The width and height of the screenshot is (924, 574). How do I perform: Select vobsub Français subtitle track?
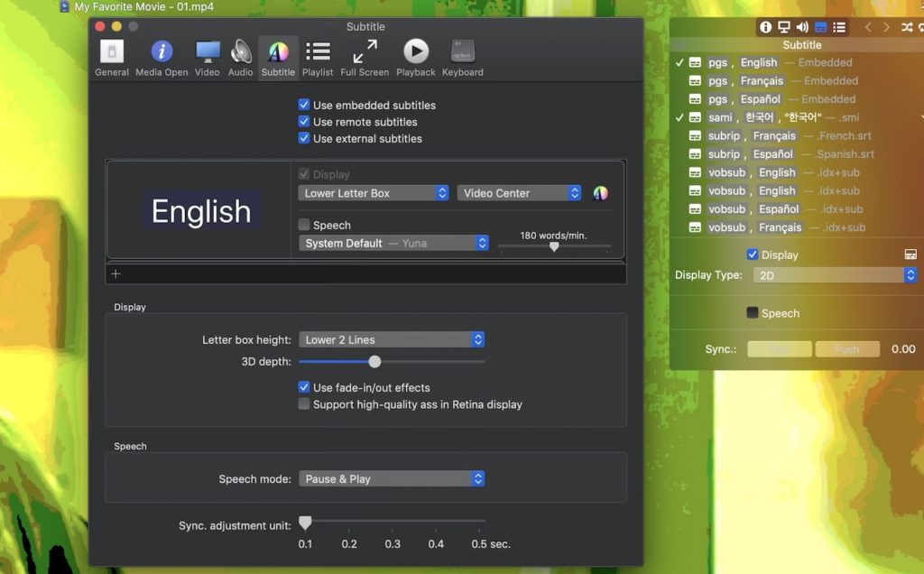[x=780, y=227]
